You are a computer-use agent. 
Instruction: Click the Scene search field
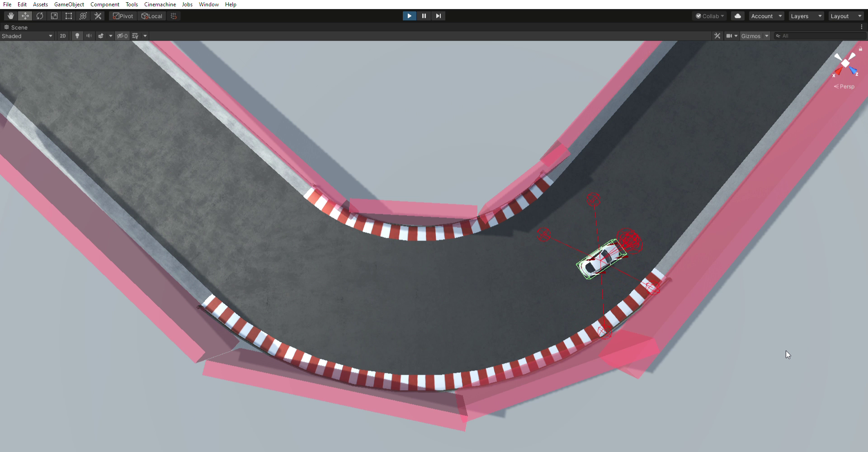[820, 36]
